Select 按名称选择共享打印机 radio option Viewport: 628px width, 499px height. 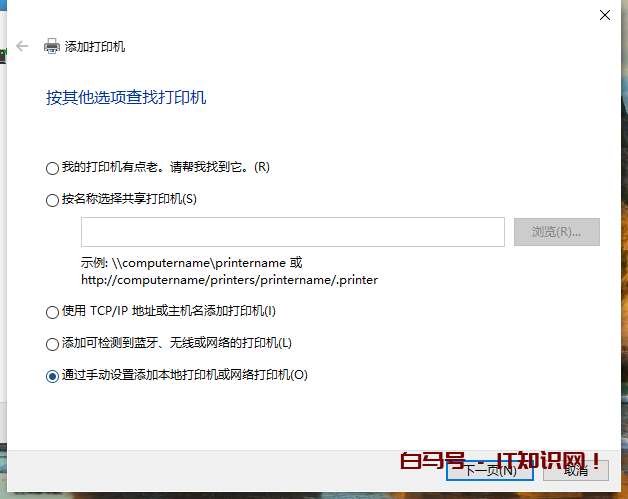[52, 200]
